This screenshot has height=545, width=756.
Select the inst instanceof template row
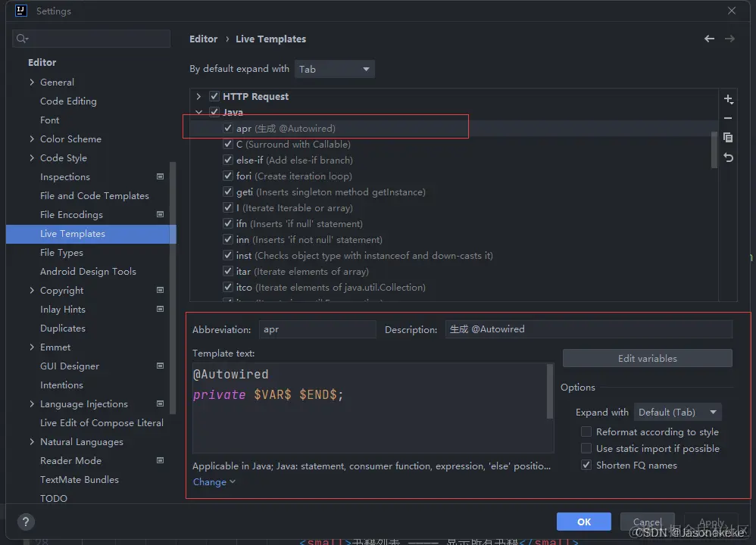tap(454, 255)
